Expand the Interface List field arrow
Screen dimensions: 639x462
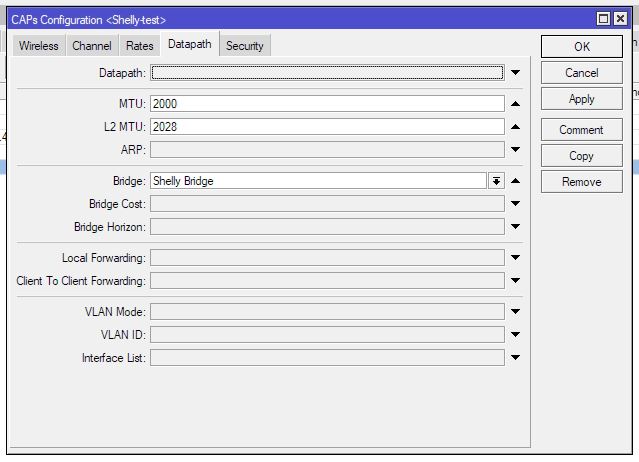(x=515, y=358)
